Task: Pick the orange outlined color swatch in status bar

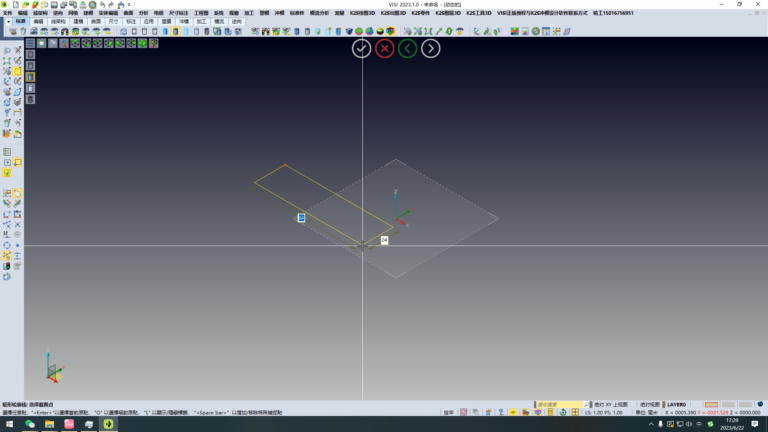Action: click(711, 405)
